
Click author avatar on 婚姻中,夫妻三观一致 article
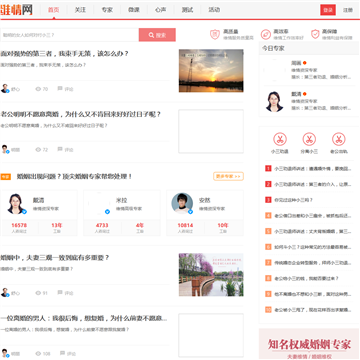pyautogui.click(x=5, y=292)
